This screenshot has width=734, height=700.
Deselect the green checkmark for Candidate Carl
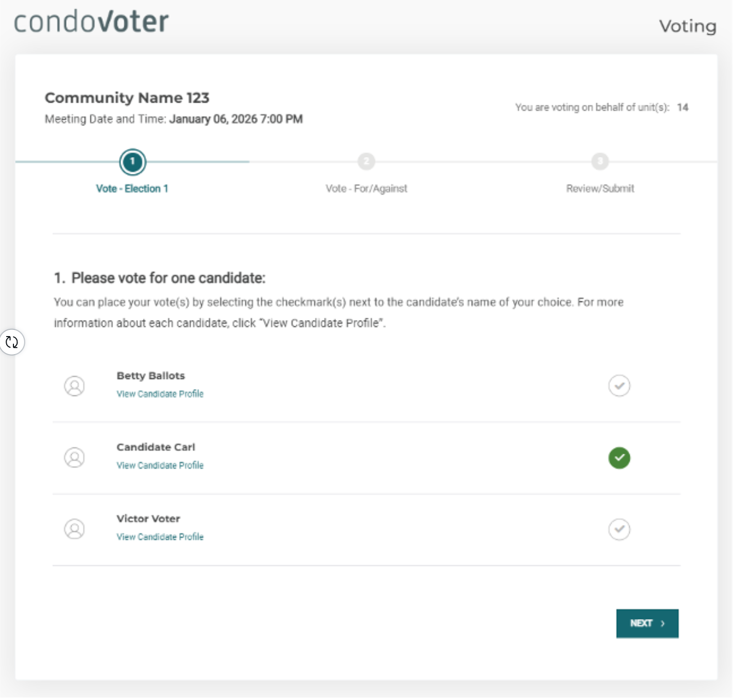619,457
